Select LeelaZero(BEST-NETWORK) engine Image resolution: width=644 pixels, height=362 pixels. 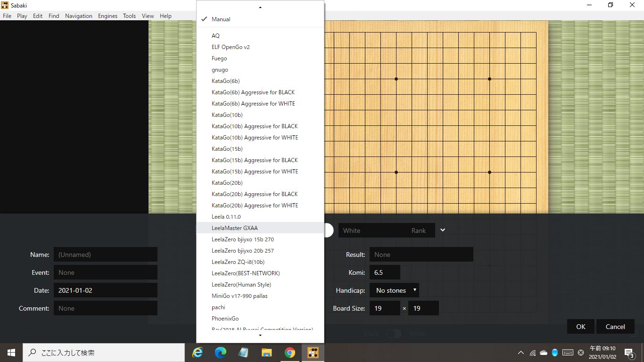click(260, 273)
